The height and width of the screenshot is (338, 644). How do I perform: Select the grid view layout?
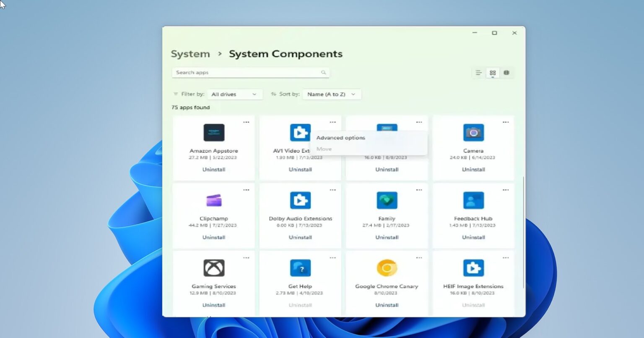(x=492, y=72)
